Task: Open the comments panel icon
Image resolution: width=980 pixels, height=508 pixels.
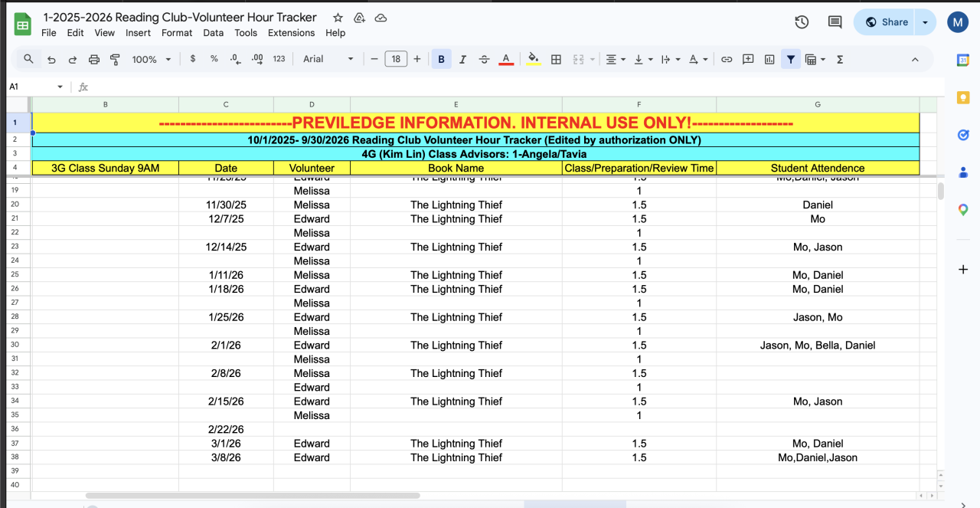Action: [x=835, y=22]
